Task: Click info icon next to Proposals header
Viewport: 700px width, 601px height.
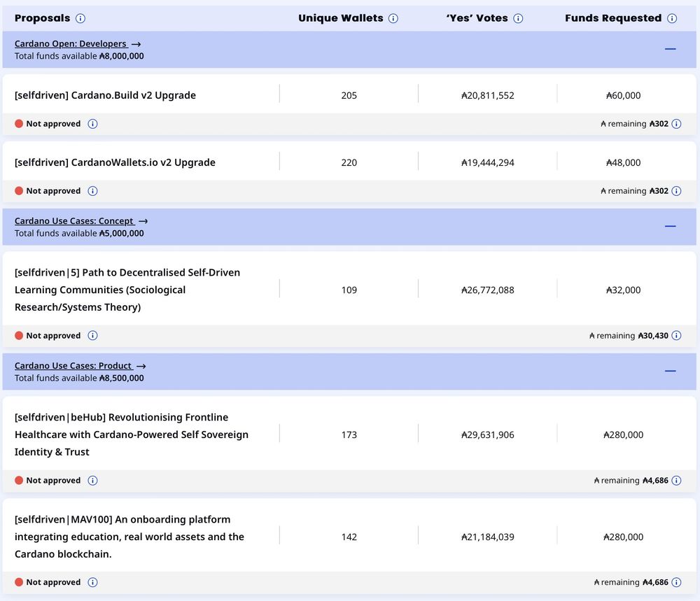Action: pos(80,18)
